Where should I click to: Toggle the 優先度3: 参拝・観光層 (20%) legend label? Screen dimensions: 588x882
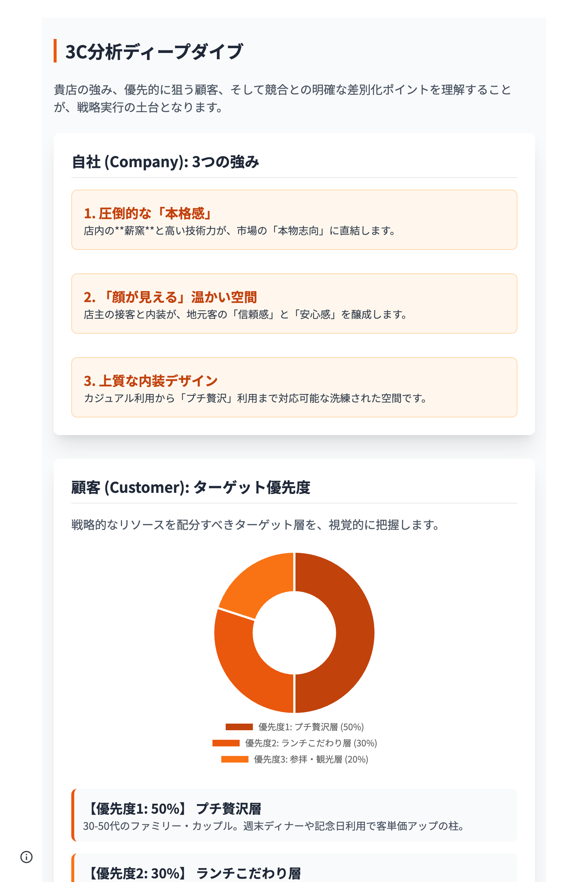click(x=311, y=759)
